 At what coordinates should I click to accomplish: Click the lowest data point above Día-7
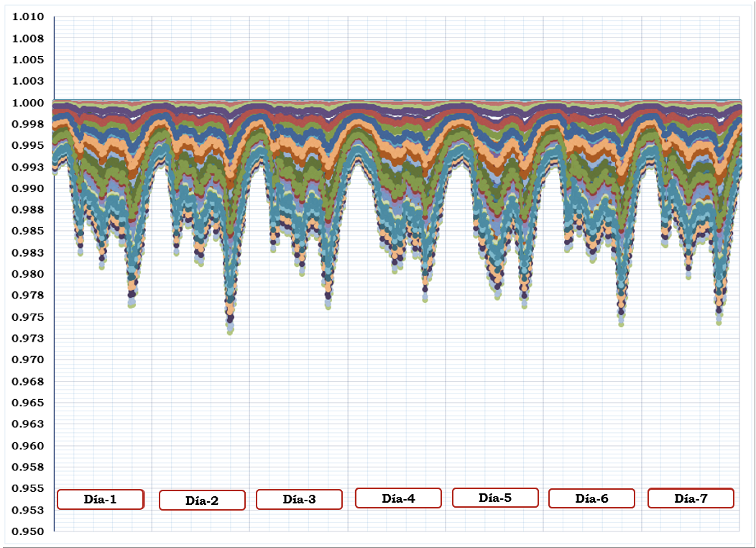coord(719,322)
